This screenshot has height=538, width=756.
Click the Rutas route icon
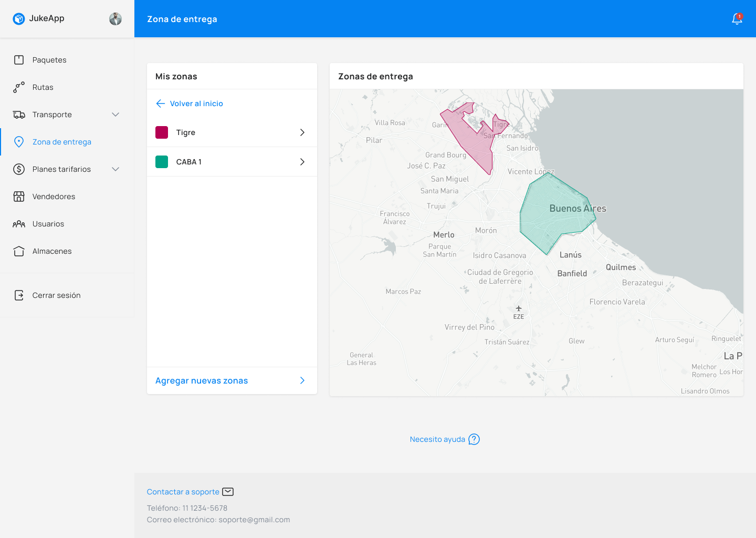[19, 87]
